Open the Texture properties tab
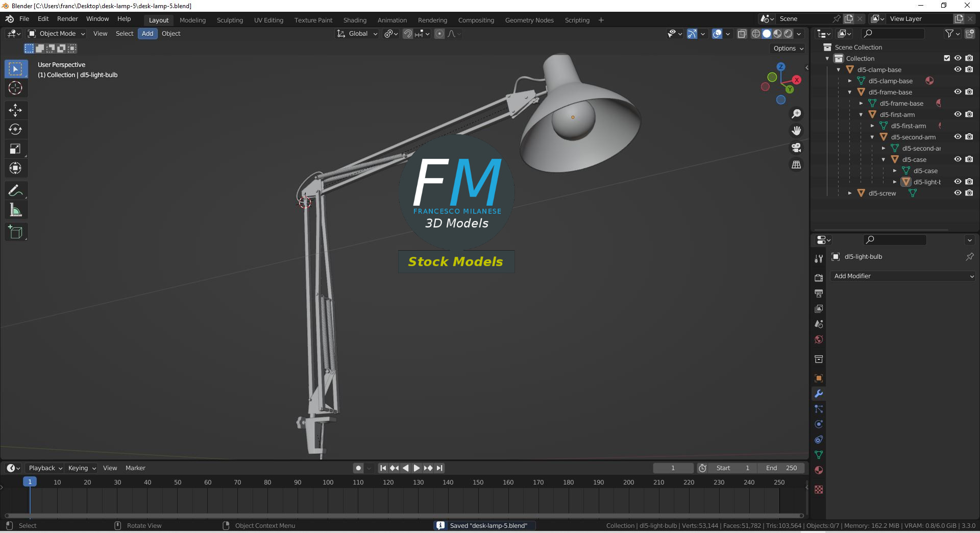The width and height of the screenshot is (980, 533). [x=819, y=490]
